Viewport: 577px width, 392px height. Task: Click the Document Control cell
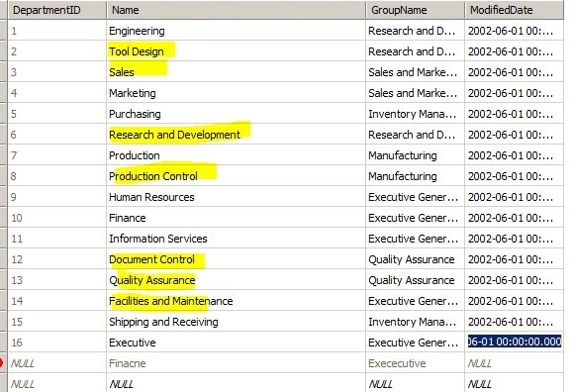pyautogui.click(x=236, y=259)
